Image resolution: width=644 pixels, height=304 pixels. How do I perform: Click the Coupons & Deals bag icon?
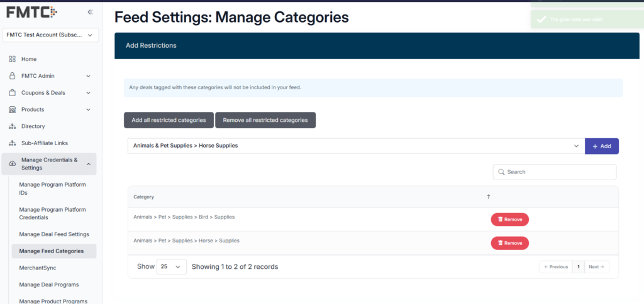point(12,93)
